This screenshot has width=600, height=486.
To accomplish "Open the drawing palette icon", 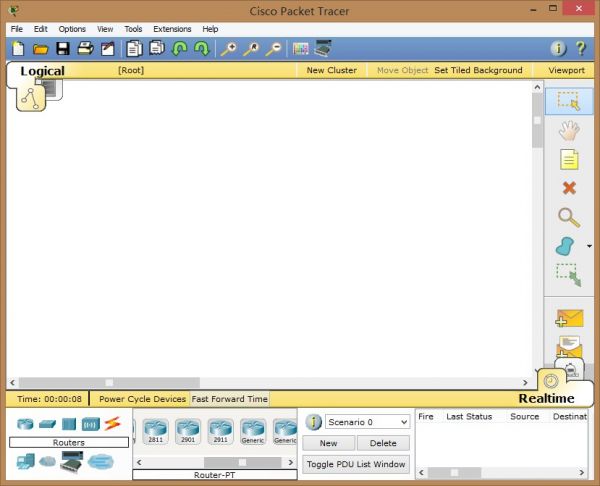I will [x=300, y=49].
